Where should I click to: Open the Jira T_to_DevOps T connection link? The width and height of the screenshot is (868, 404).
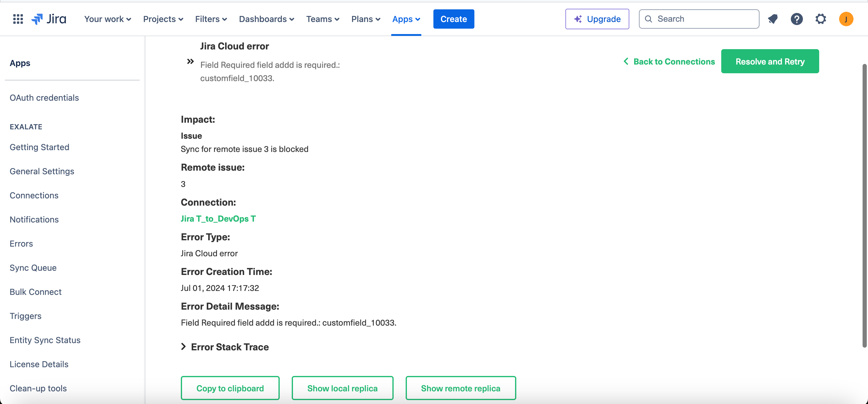pyautogui.click(x=218, y=219)
